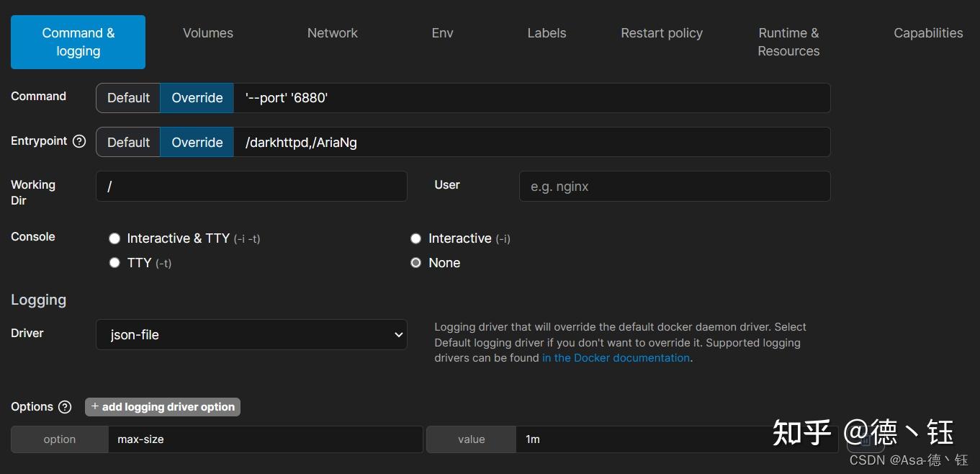Select the Interactive (-i) console option
The width and height of the screenshot is (980, 474).
pos(415,238)
